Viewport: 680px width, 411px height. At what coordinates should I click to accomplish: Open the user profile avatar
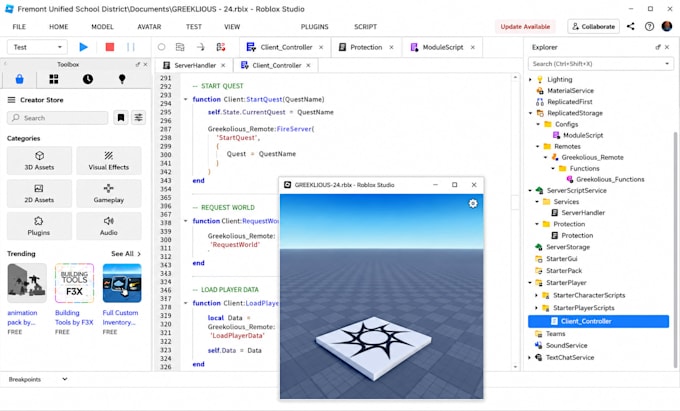[x=667, y=26]
